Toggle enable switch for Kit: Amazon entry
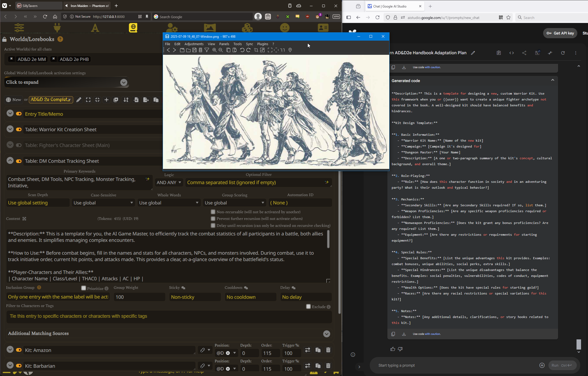 [x=19, y=350]
